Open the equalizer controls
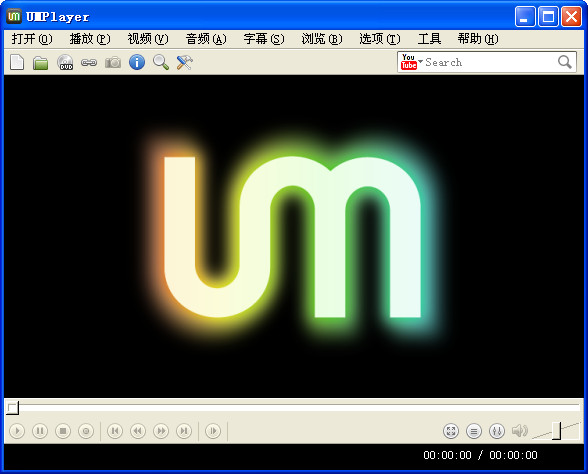Screen dimensions: 588x474 [497, 431]
